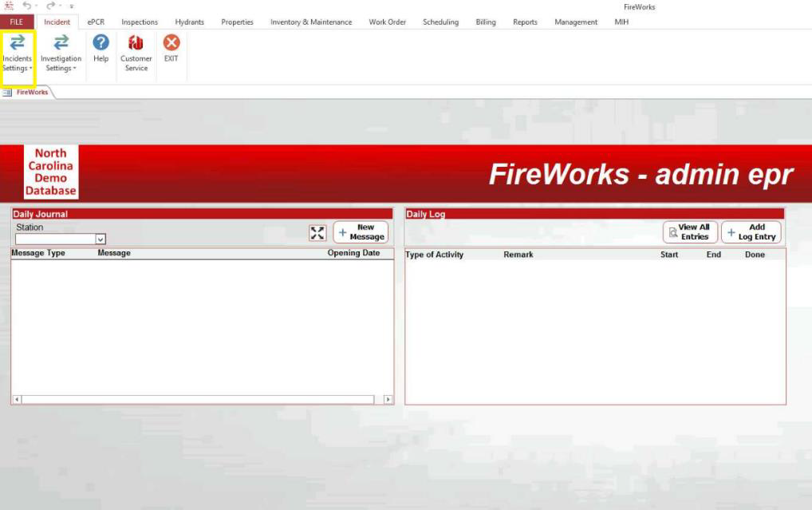Viewport: 812px width, 510px height.
Task: Switch to the Work Order tab
Action: click(388, 22)
